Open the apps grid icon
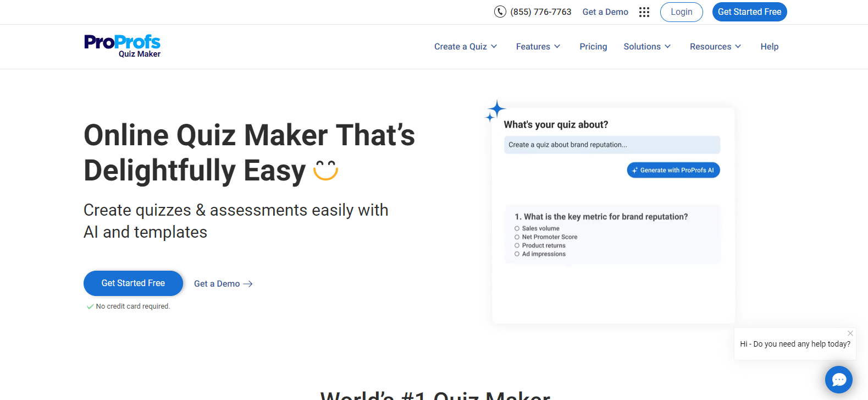Image resolution: width=868 pixels, height=400 pixels. (644, 12)
